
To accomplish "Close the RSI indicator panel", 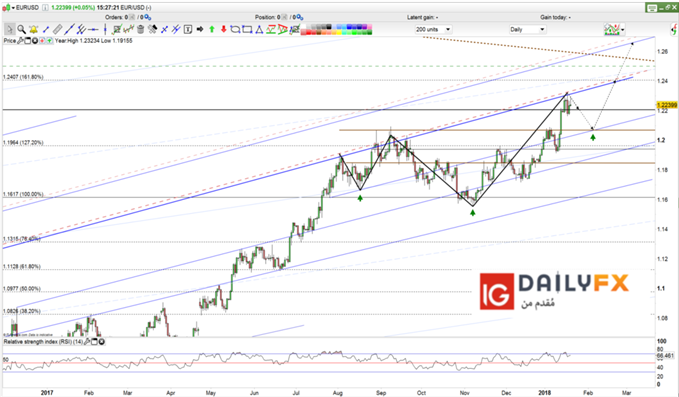I will pyautogui.click(x=101, y=342).
